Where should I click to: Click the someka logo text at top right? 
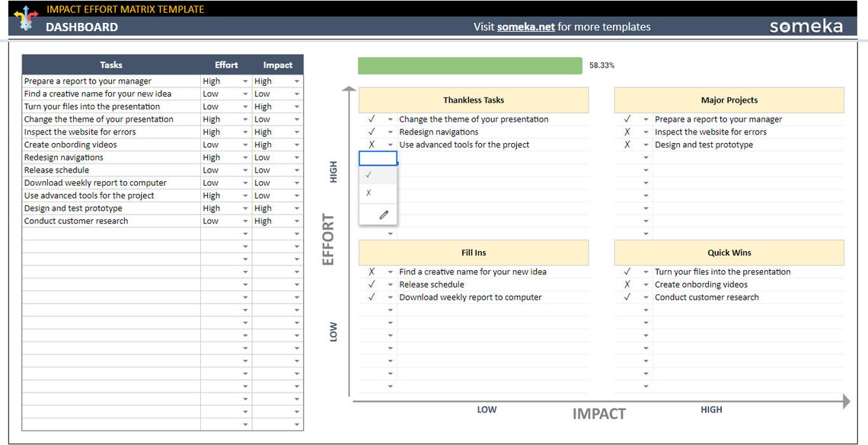[x=806, y=25]
